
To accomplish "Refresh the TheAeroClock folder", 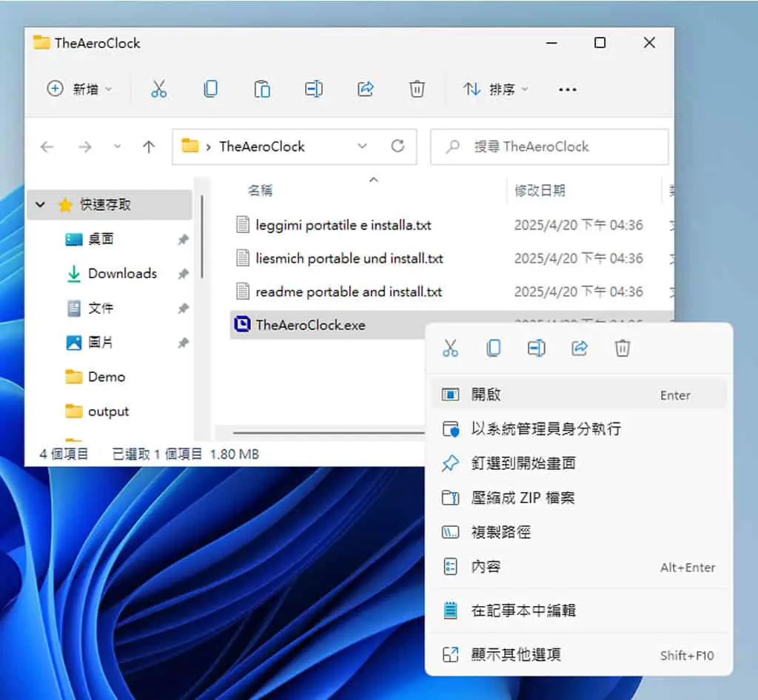I will click(x=398, y=146).
